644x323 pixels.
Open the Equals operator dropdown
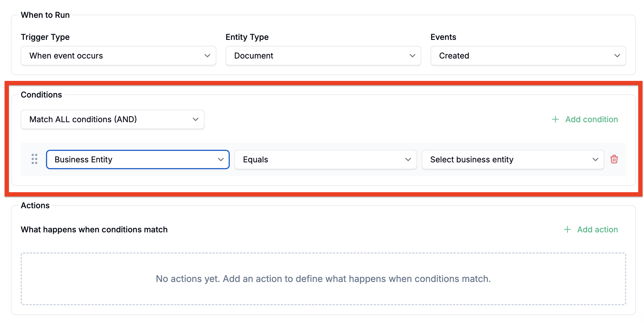tap(325, 159)
